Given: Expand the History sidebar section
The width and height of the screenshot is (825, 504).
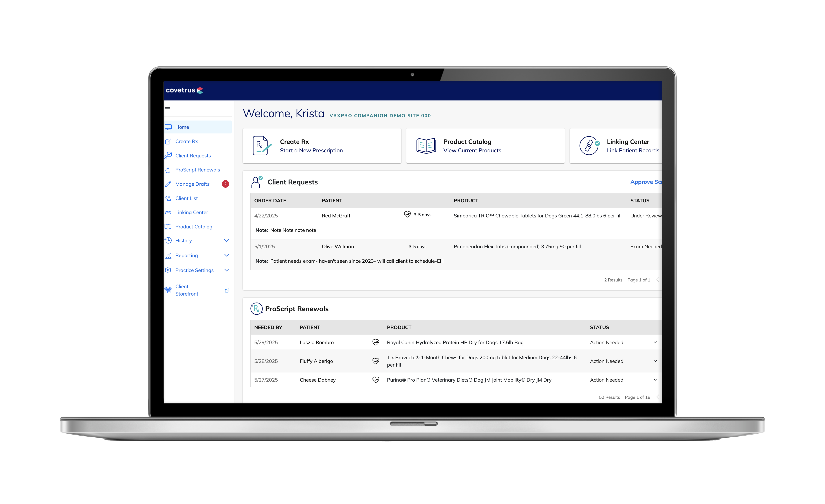Looking at the screenshot, I should tap(226, 241).
